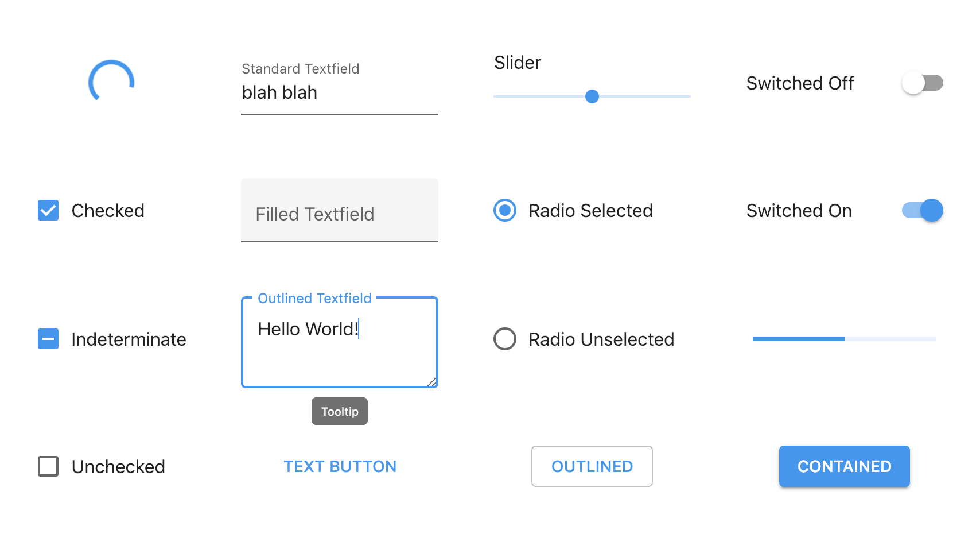The height and width of the screenshot is (549, 980).
Task: Uncheck the Checked checkbox
Action: tap(48, 211)
